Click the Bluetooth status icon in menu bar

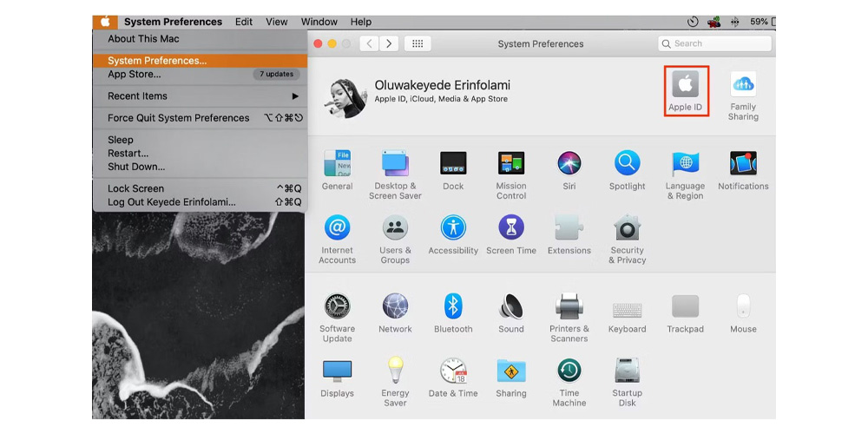click(x=735, y=23)
